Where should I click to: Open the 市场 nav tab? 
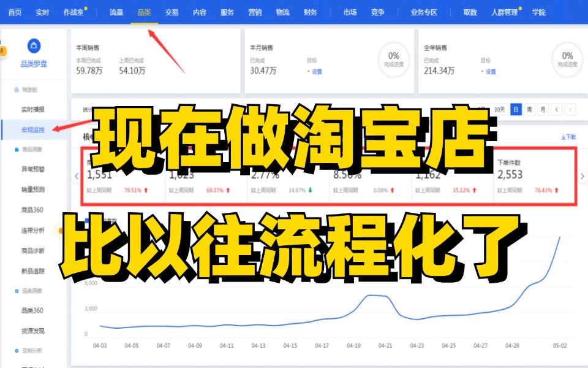click(350, 12)
